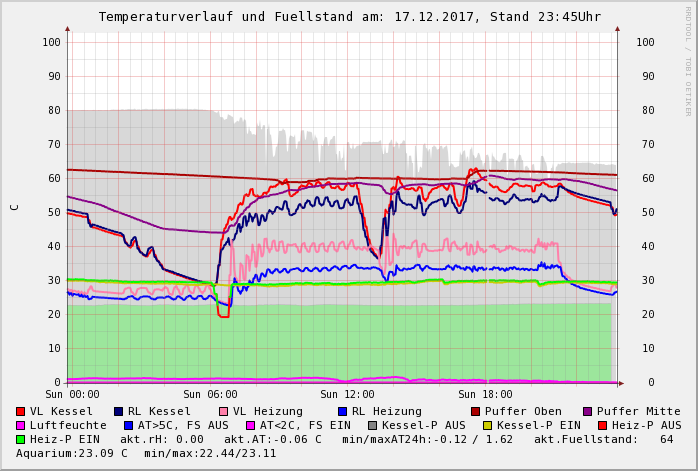Click the AT>5C, FS AUS legend label
The width and height of the screenshot is (698, 471).
click(182, 425)
